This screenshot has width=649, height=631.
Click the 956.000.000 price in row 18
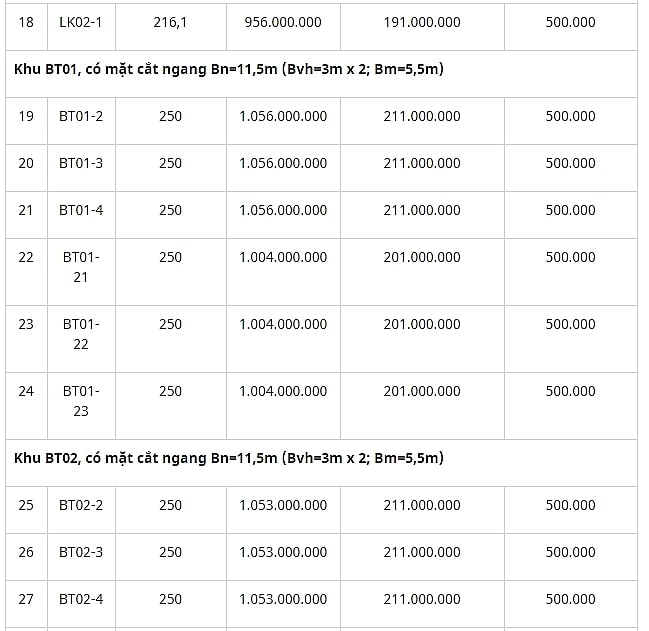coord(283,22)
